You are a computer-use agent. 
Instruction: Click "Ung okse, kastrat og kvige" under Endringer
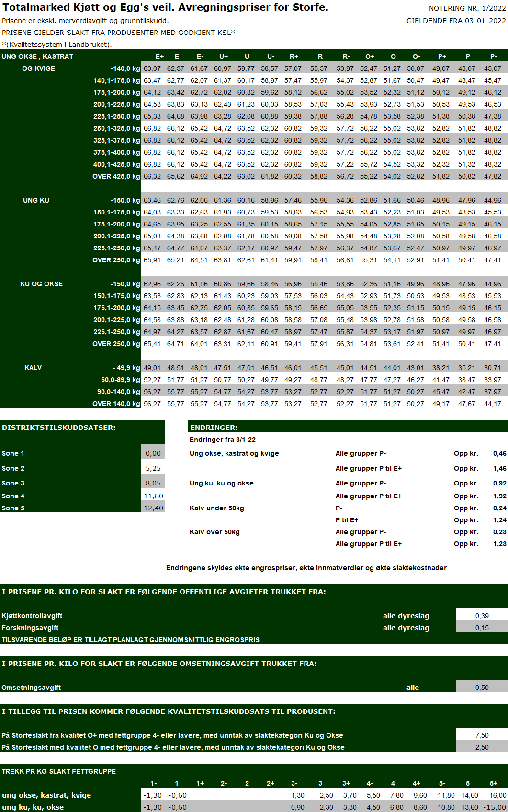click(x=234, y=453)
